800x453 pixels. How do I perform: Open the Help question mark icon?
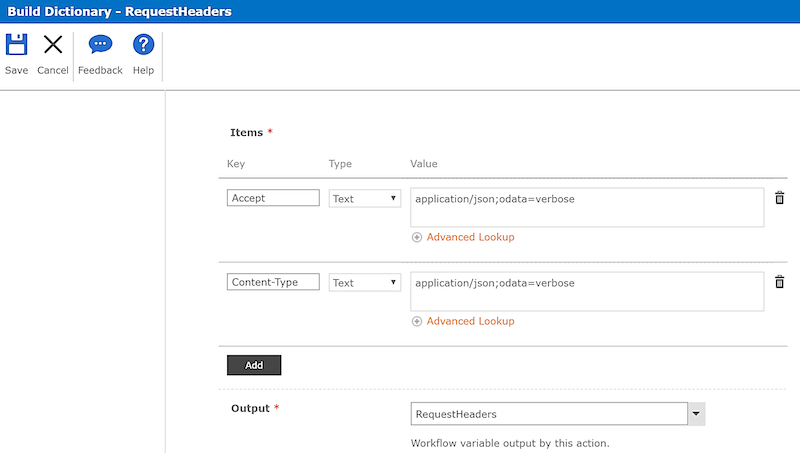tap(143, 45)
